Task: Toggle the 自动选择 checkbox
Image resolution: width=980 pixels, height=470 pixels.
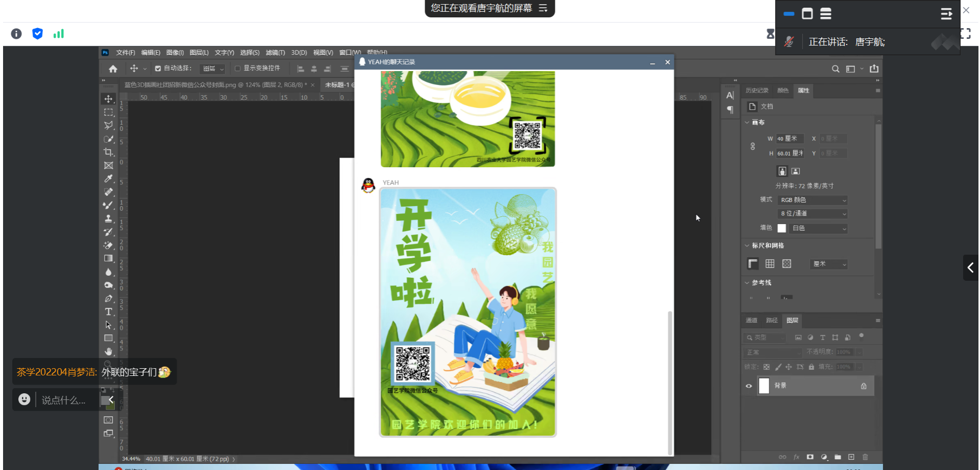Action: tap(158, 69)
